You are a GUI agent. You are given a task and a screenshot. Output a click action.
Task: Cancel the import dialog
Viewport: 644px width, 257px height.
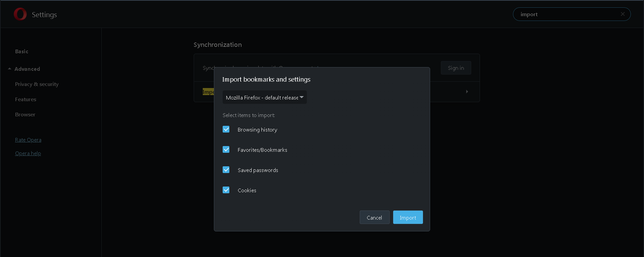pos(374,217)
